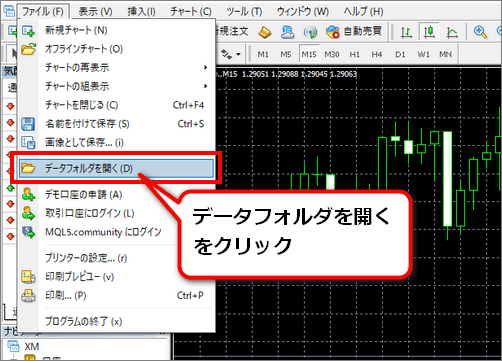Image resolution: width=502 pixels, height=361 pixels.
Task: Click the zoom in magnifier icon
Action: pos(480,32)
